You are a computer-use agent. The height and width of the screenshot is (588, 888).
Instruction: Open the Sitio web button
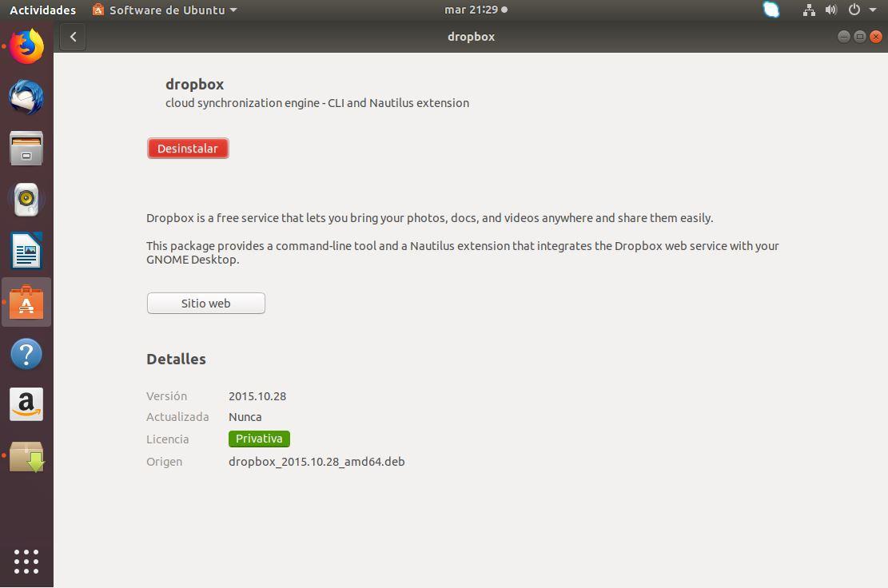[205, 303]
